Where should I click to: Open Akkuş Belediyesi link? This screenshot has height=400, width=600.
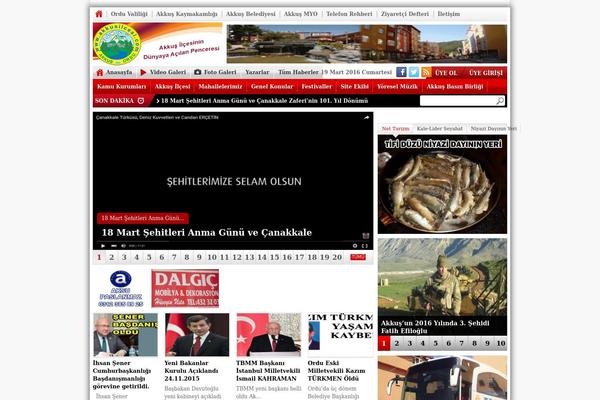click(251, 14)
